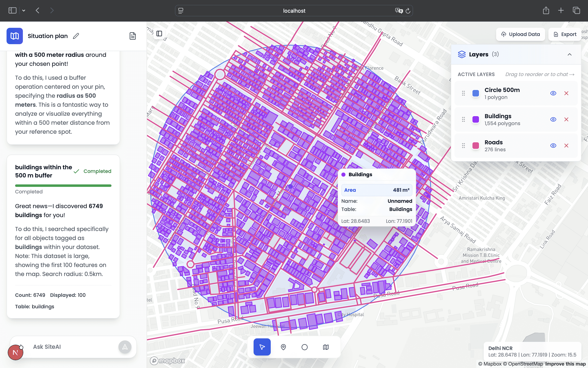Focus the Ask SiteAI input field
Image resolution: width=588 pixels, height=368 pixels.
[73, 347]
